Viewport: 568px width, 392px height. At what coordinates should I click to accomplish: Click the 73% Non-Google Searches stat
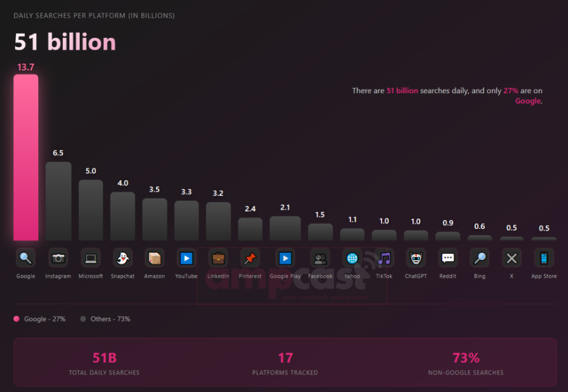tap(465, 363)
